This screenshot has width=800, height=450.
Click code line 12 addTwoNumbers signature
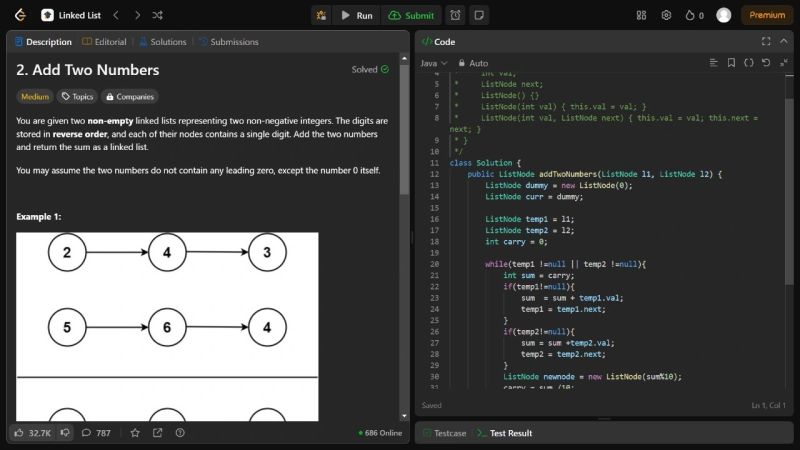click(594, 174)
